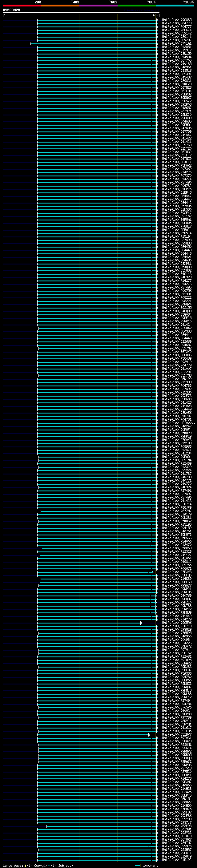
Task: Select label UniRef100_Q2XTE0
Action: coord(176,149)
